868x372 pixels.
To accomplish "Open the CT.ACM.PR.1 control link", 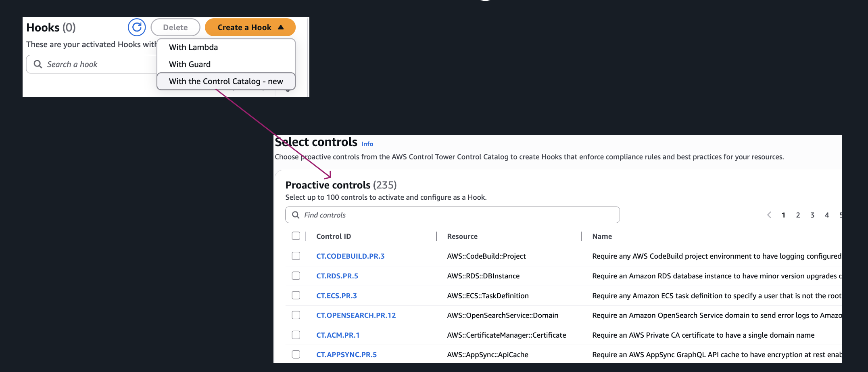I will click(x=338, y=335).
